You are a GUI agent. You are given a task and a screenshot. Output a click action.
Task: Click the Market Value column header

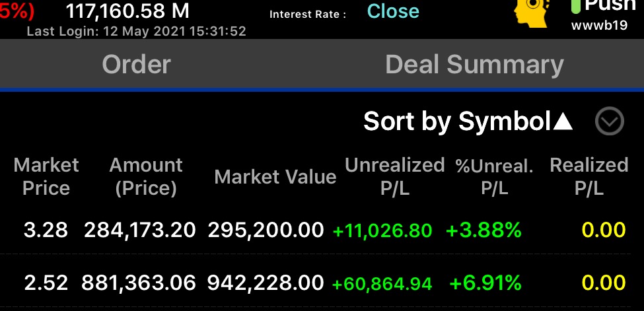coord(275,177)
